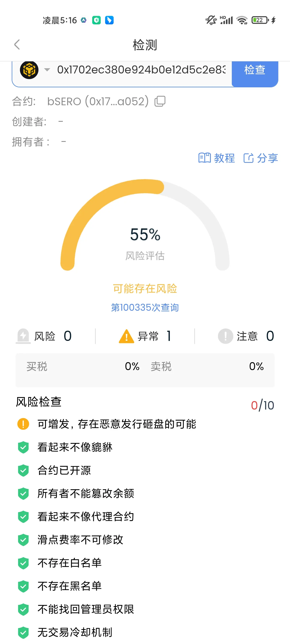Tap orange warning icon for 可增发 item
The image size is (290, 644).
click(23, 424)
